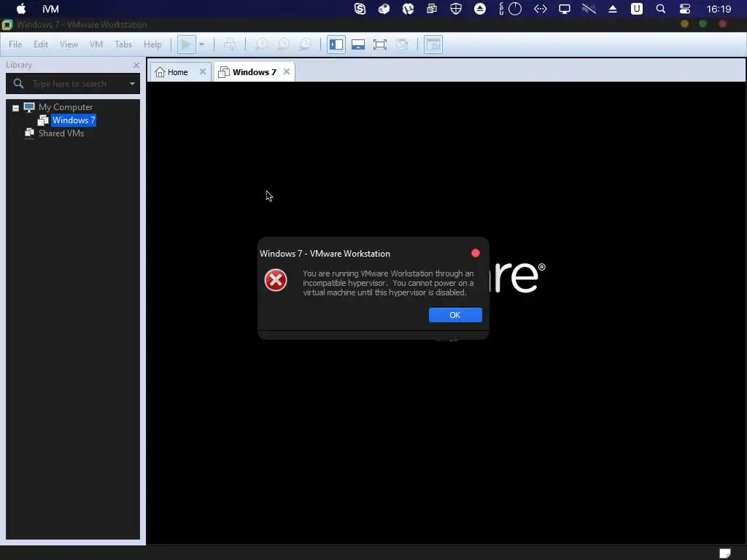Open the Help menu
This screenshot has width=747, height=560.
152,44
